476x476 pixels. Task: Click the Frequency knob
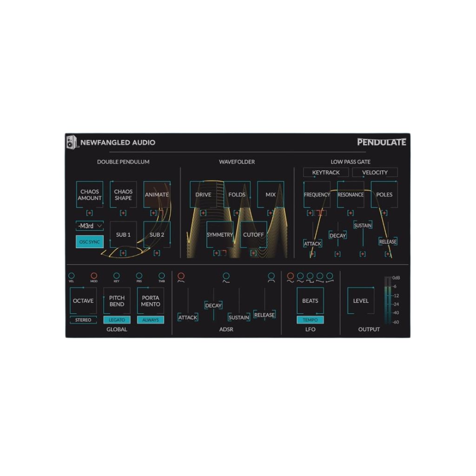point(317,195)
